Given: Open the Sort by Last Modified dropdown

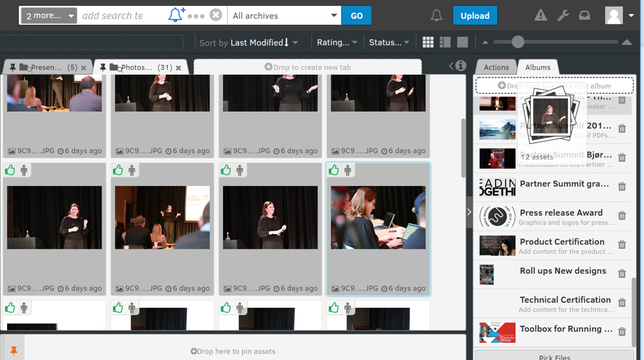Looking at the screenshot, I should 249,43.
